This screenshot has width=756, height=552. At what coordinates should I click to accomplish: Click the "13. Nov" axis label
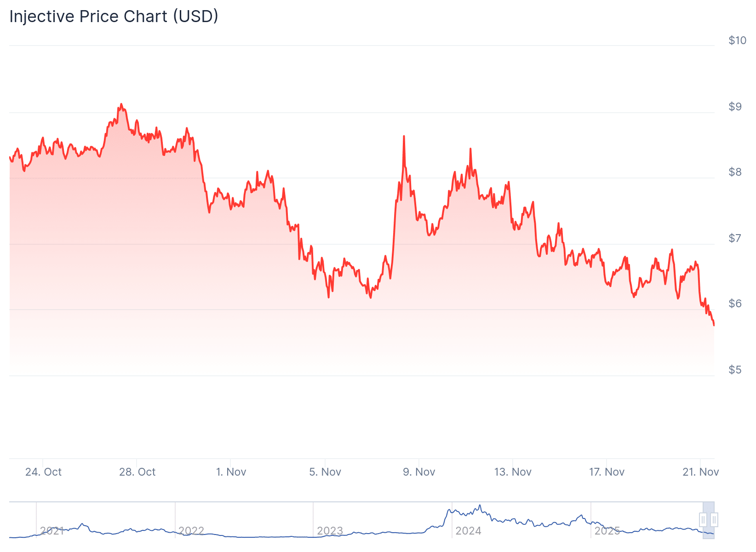[514, 471]
